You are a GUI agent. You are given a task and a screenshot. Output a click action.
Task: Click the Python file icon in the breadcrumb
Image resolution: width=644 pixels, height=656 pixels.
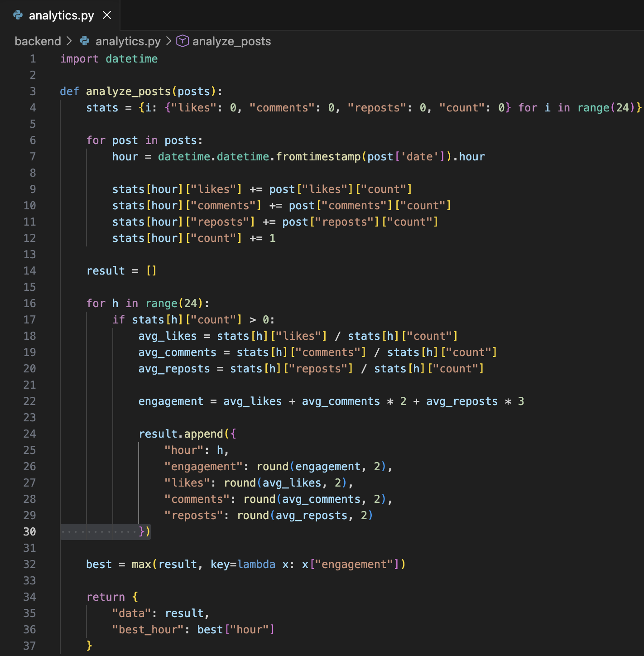pos(85,41)
